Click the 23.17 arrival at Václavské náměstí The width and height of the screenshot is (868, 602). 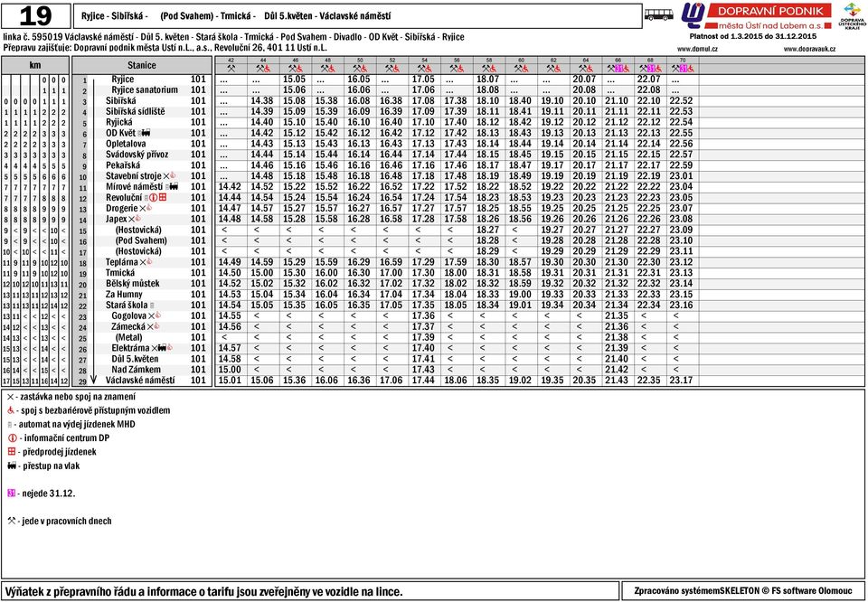pyautogui.click(x=681, y=381)
